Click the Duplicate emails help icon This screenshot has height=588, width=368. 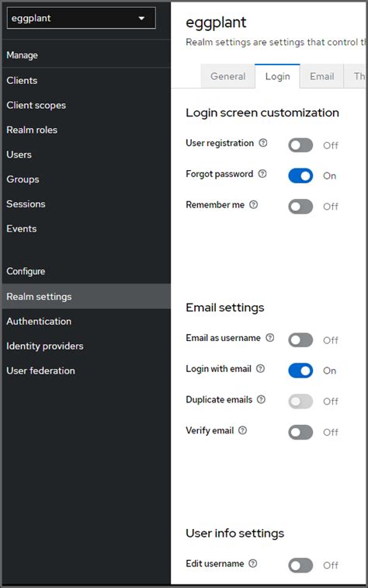coord(261,399)
